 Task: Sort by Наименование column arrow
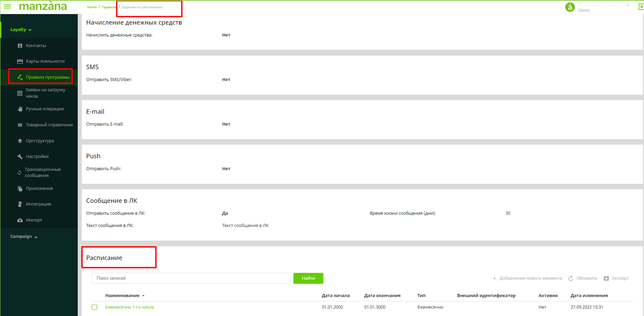tap(143, 296)
